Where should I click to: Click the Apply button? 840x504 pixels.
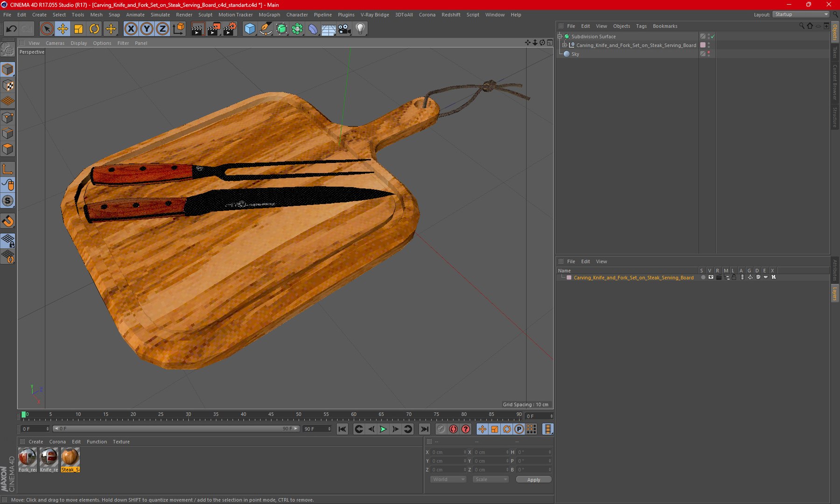tap(534, 479)
